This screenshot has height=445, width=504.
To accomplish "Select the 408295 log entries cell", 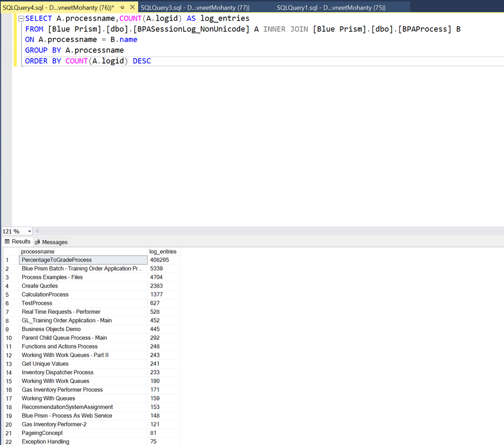I will point(163,260).
